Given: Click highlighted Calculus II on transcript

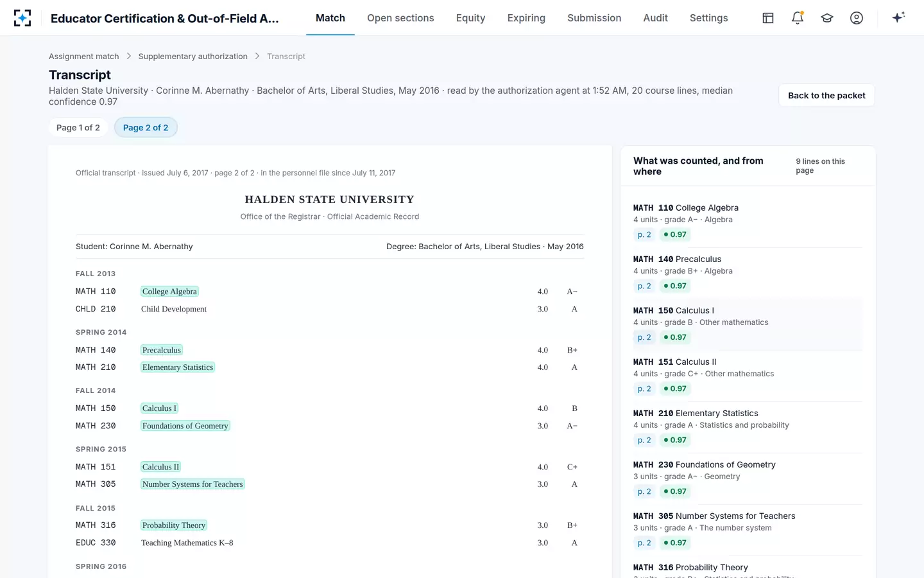Looking at the screenshot, I should [x=160, y=467].
